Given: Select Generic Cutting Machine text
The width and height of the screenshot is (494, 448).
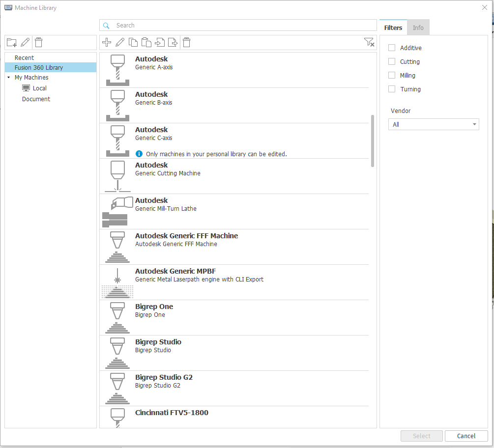Looking at the screenshot, I should pyautogui.click(x=168, y=173).
